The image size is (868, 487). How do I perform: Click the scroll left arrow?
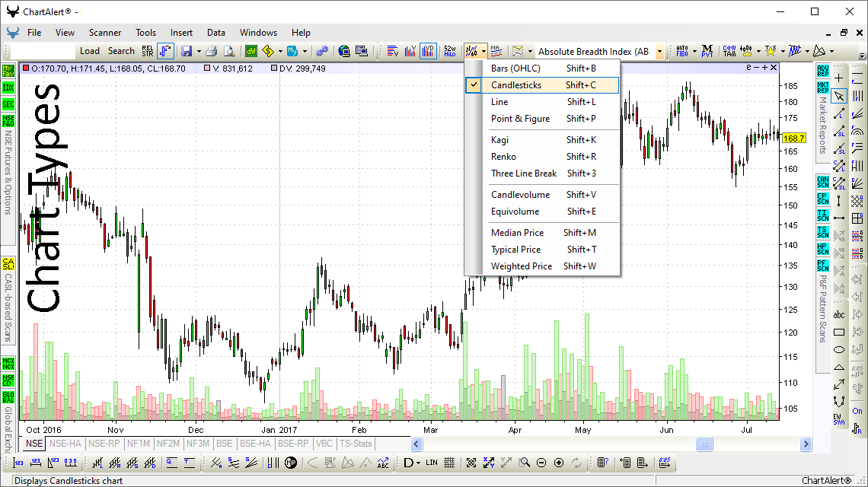pyautogui.click(x=416, y=444)
